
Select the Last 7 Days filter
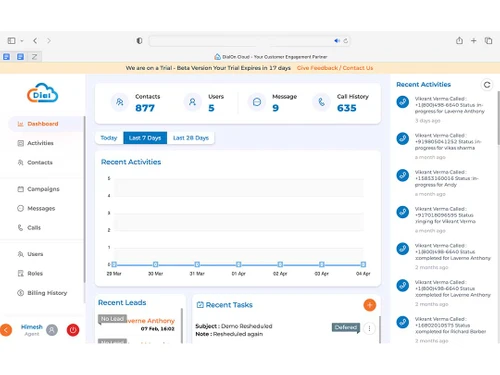145,138
